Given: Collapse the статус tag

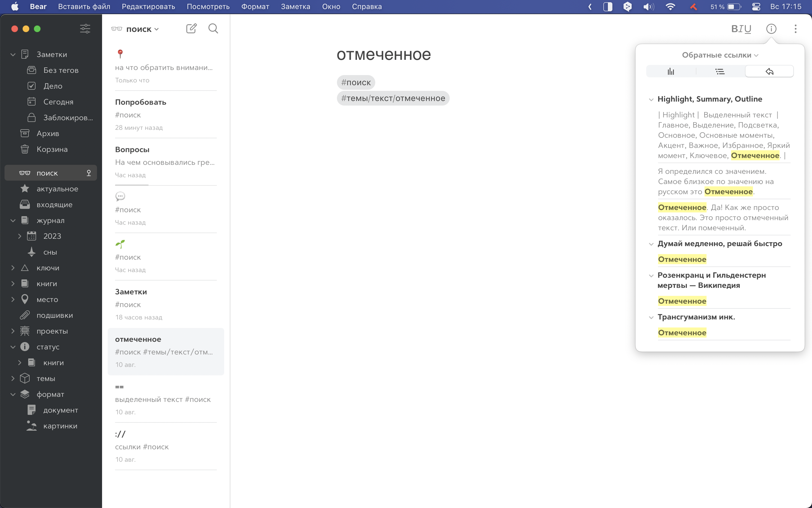Looking at the screenshot, I should coord(13,347).
